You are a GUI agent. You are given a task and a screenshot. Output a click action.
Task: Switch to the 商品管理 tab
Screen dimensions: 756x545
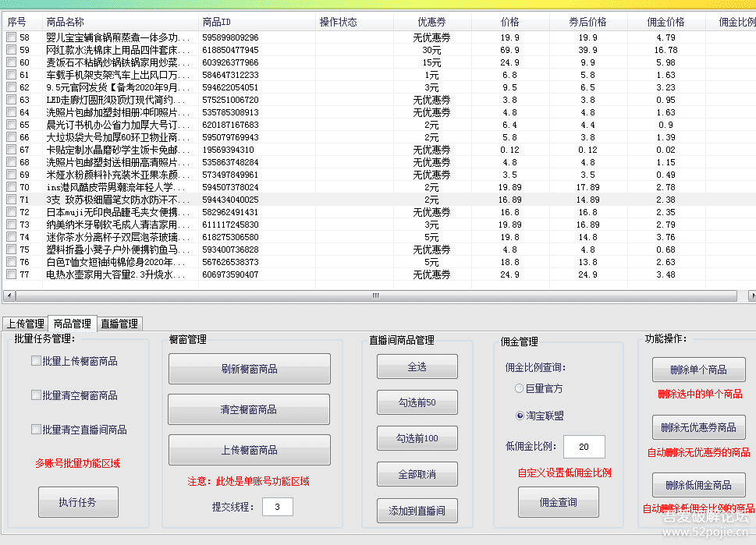tap(73, 324)
